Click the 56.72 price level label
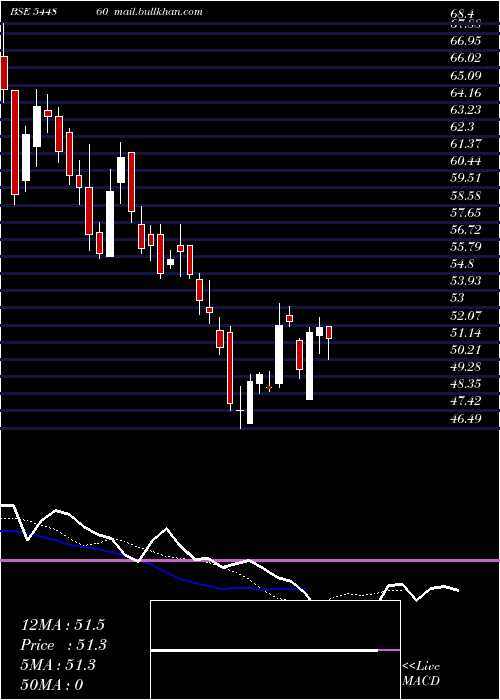Screen dimensions: 500x700 pyautogui.click(x=466, y=229)
